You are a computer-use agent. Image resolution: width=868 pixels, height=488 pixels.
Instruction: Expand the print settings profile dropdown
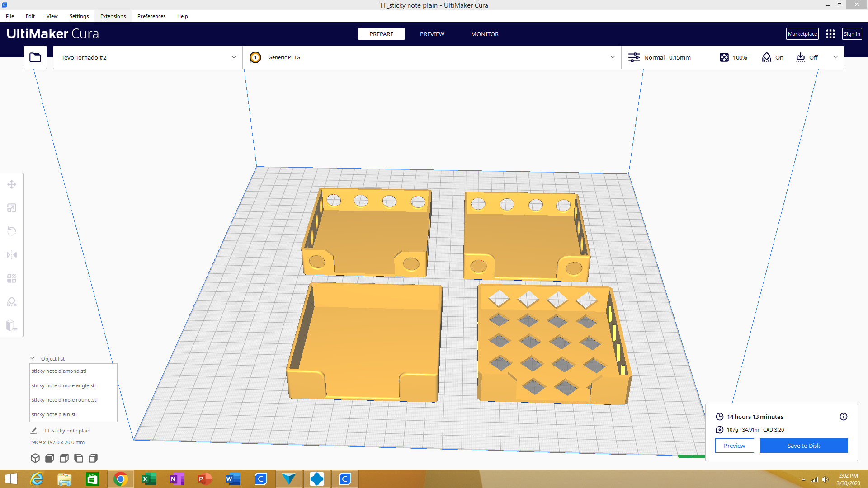pos(835,56)
